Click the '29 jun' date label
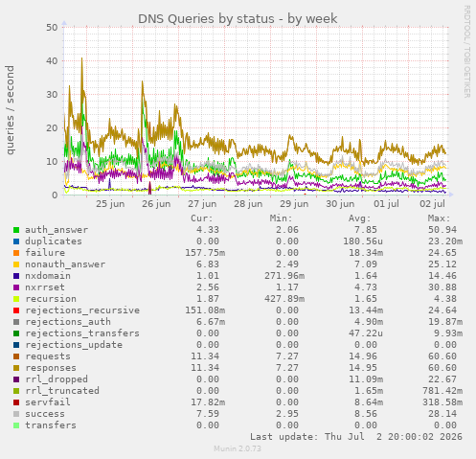Screen dimensions: 476x459 pyautogui.click(x=294, y=204)
